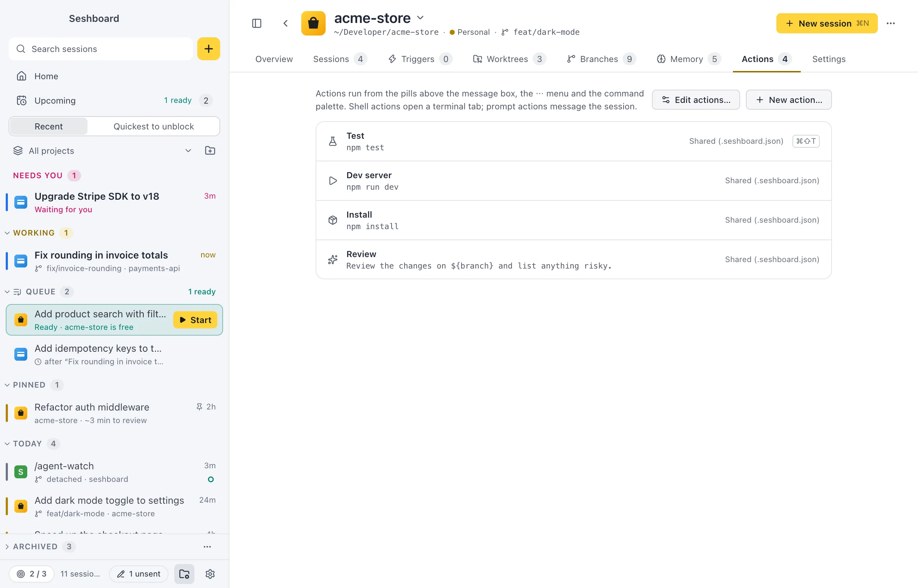Click the add project folder icon
The height and width of the screenshot is (588, 918).
(210, 151)
